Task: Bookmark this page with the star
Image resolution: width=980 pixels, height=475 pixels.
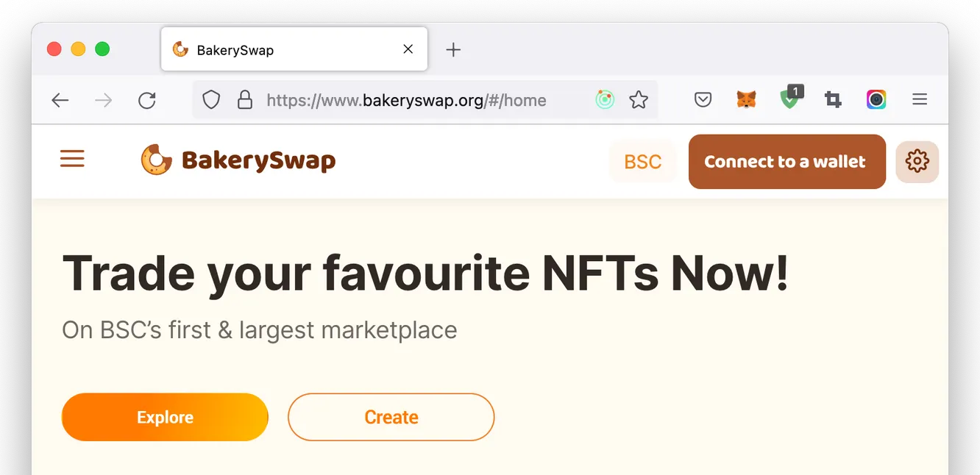Action: [639, 100]
